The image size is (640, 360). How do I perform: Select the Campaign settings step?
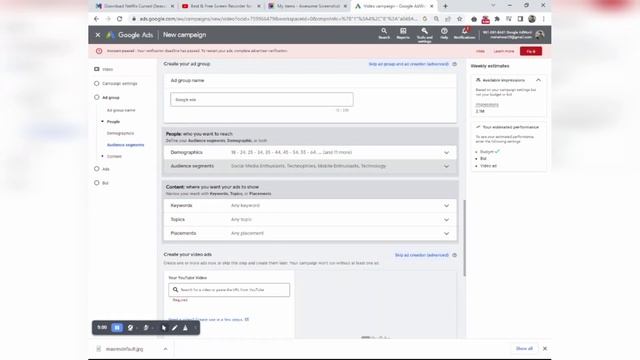pos(119,83)
